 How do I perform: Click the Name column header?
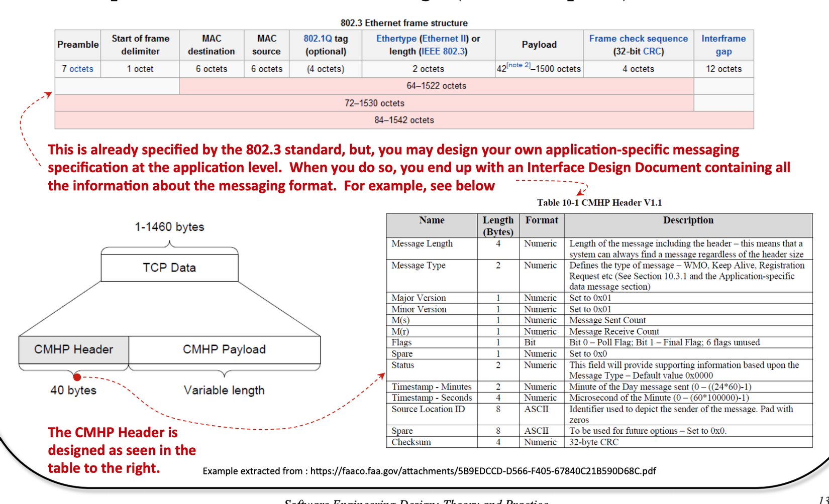coord(432,225)
